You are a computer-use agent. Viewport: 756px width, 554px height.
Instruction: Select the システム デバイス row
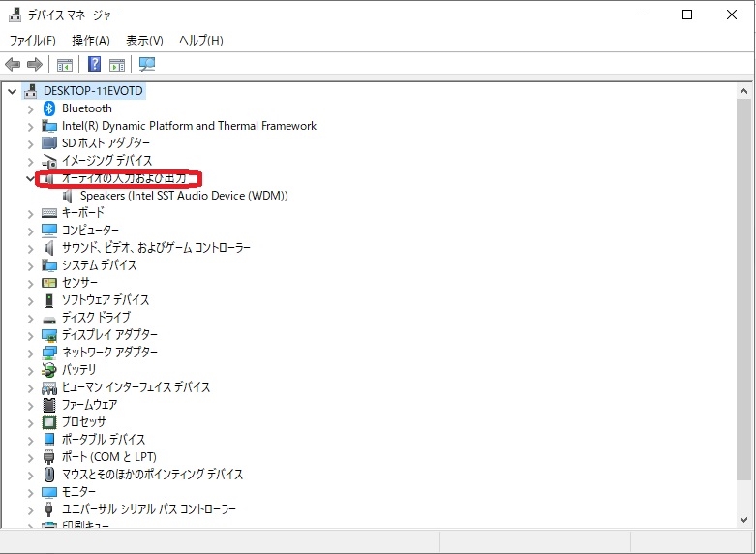(x=100, y=265)
